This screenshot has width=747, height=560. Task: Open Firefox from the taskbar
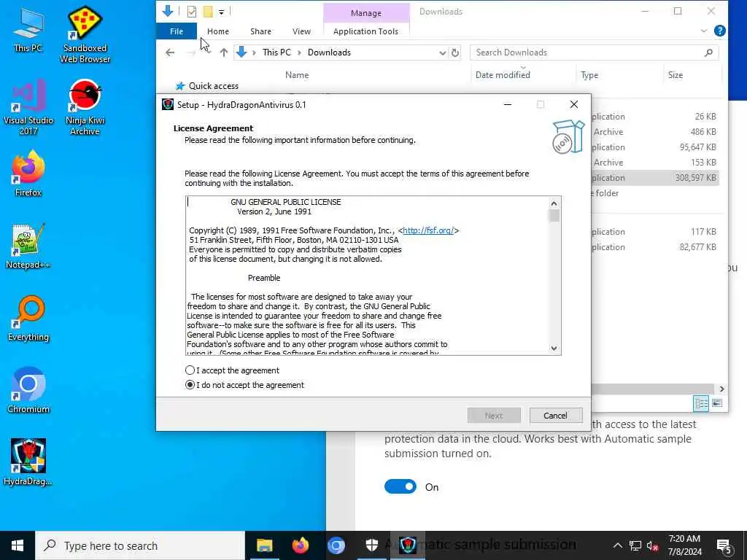pyautogui.click(x=300, y=545)
